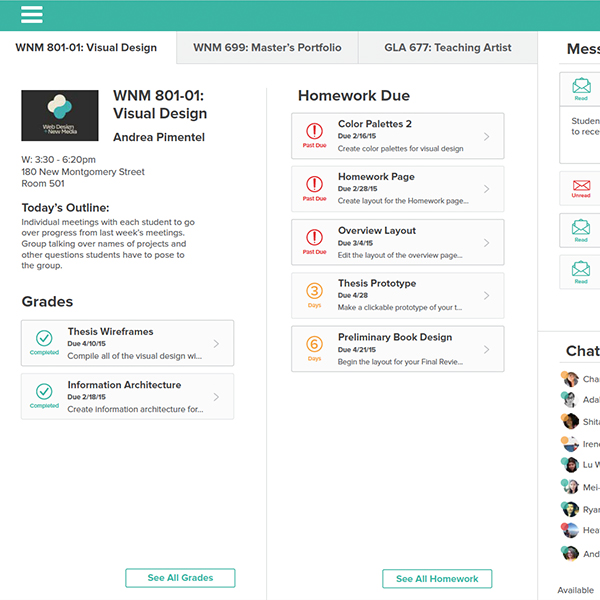The width and height of the screenshot is (600, 600).
Task: Click the Completed checkmark for Thesis Wireframes
Action: (44, 339)
